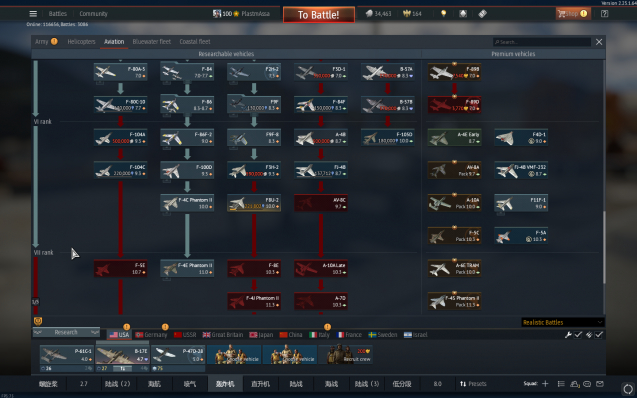
Task: Open the hamburger main menu icon
Action: click(x=33, y=14)
